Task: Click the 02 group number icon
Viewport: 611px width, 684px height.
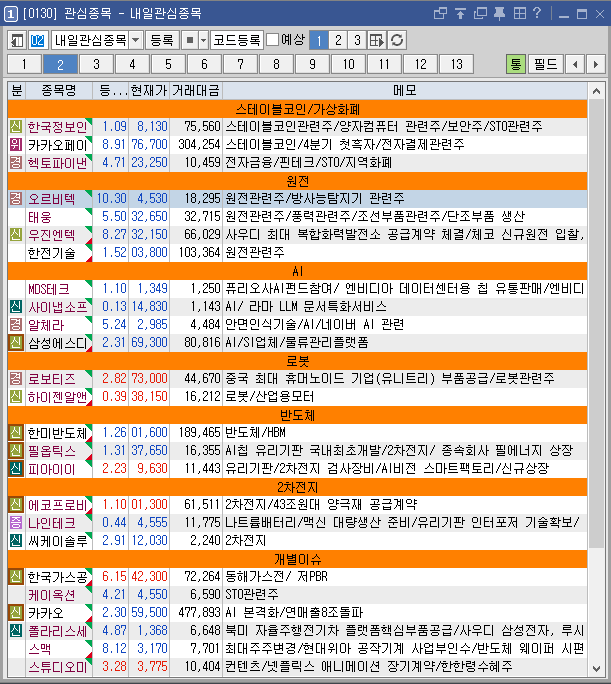Action: coord(37,41)
